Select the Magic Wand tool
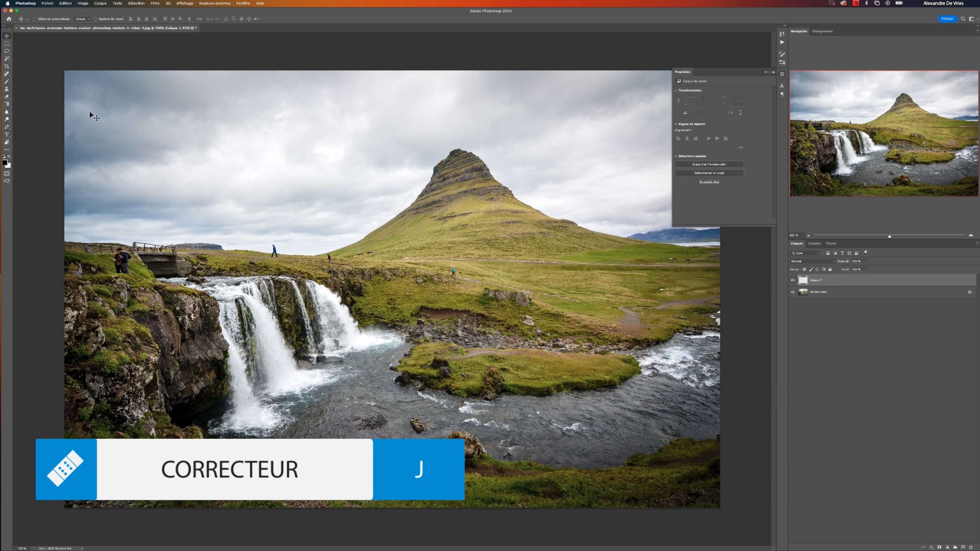The image size is (980, 551). pos(6,59)
